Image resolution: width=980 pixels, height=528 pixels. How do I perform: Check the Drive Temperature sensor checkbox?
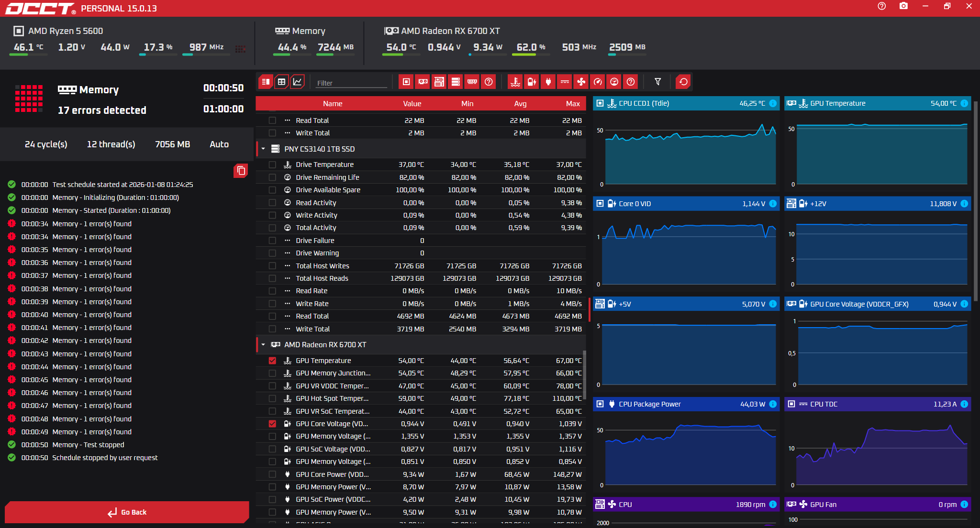272,165
